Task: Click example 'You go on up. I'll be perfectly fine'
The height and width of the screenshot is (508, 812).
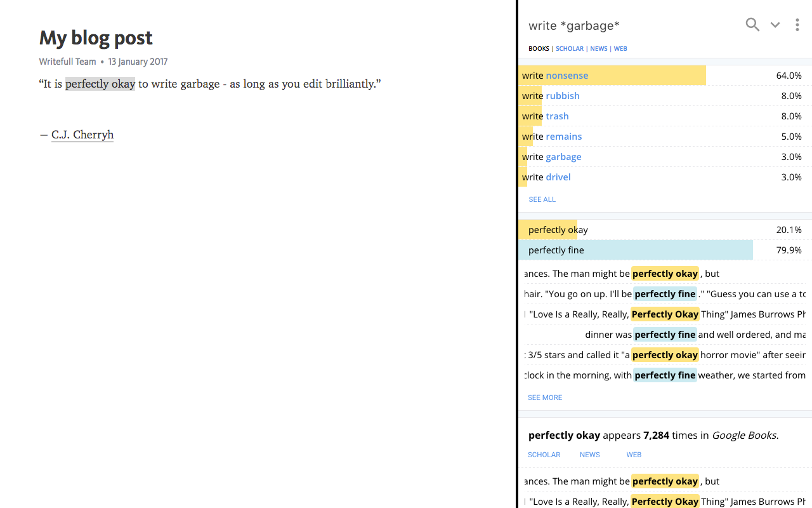Action: coord(665,294)
